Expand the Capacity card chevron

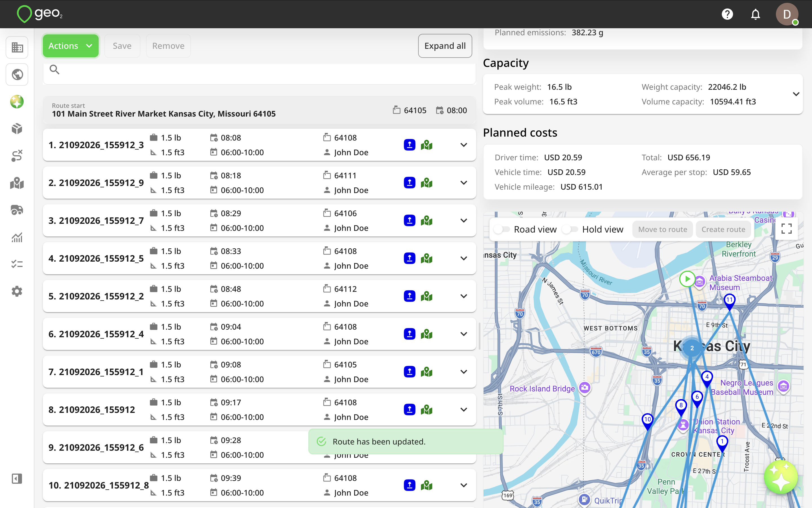pyautogui.click(x=796, y=94)
